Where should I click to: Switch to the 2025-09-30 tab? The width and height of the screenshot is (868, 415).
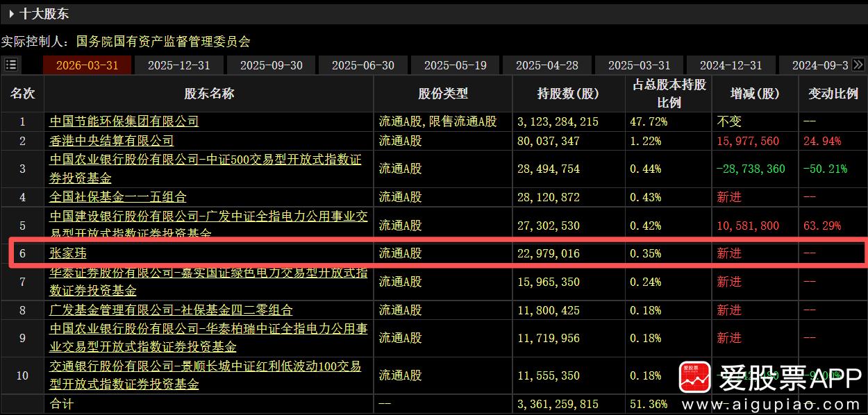tap(272, 65)
